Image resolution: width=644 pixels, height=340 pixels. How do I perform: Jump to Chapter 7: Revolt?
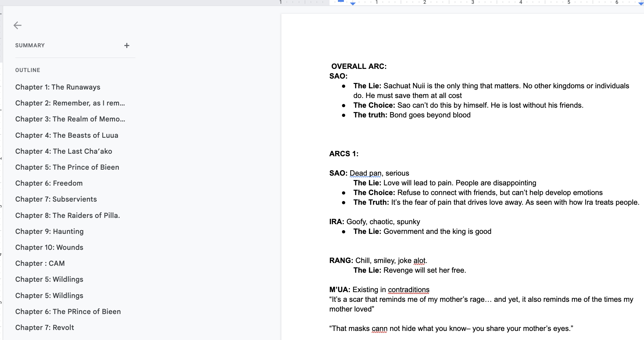(45, 327)
